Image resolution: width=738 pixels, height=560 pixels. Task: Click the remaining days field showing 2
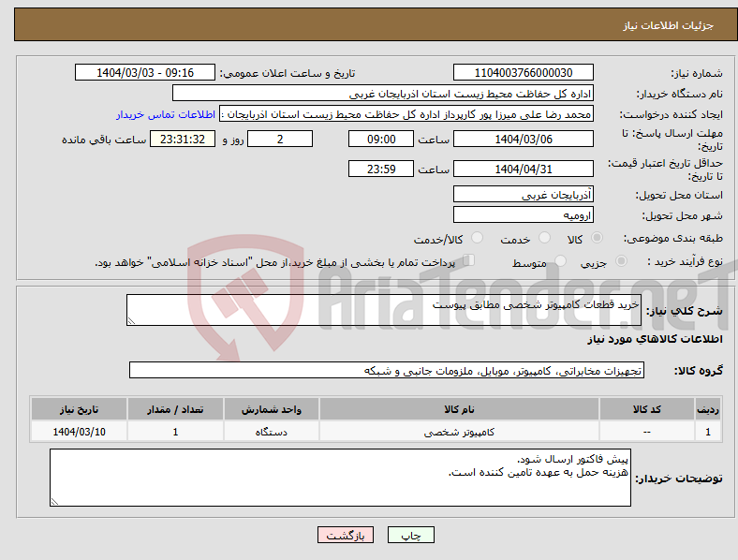click(280, 139)
